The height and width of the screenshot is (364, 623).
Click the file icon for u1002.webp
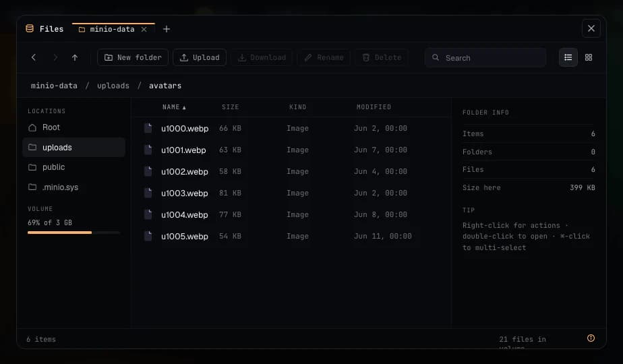click(148, 171)
